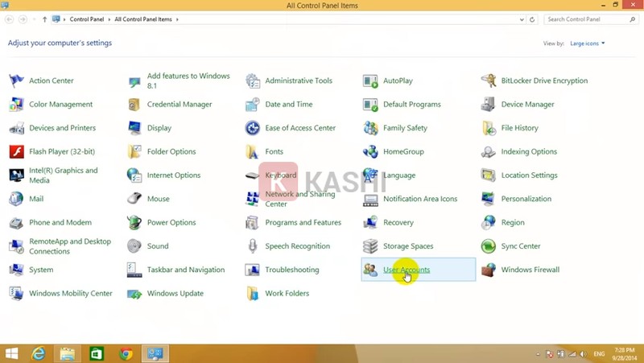Open the Date and Time icon
The width and height of the screenshot is (644, 363).
[x=253, y=105]
